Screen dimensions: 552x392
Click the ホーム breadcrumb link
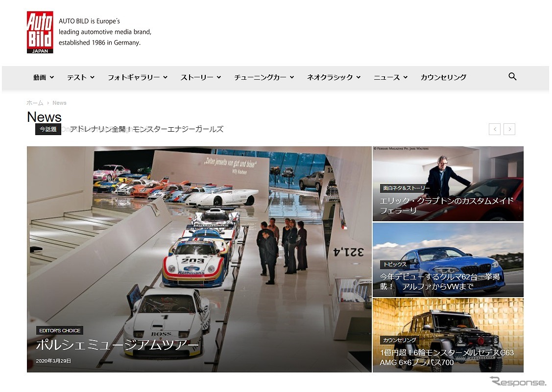[x=35, y=103]
